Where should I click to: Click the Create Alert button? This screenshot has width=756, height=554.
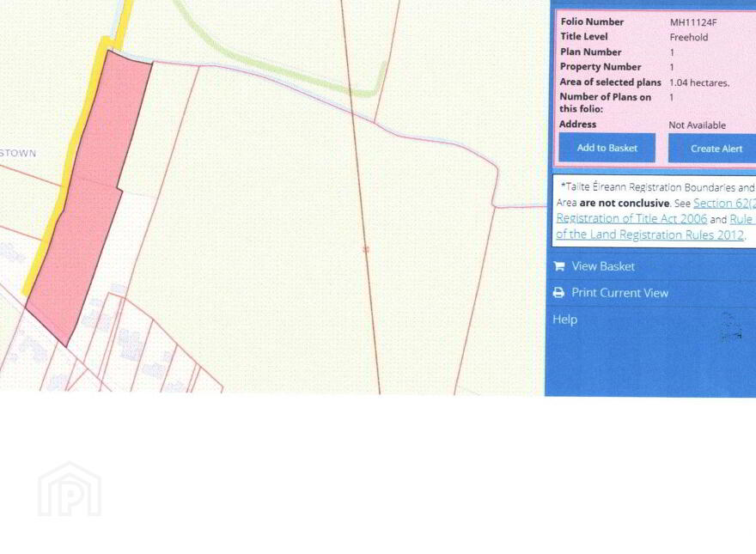tap(712, 149)
